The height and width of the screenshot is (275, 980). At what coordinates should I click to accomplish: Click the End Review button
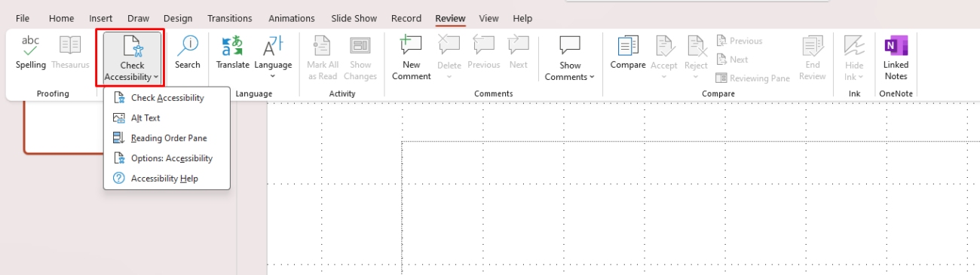point(812,58)
